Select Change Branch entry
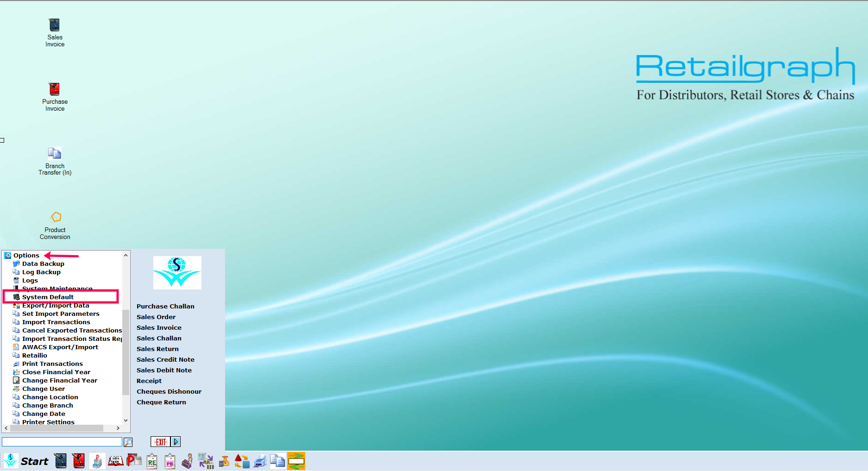The image size is (868, 471). [48, 405]
